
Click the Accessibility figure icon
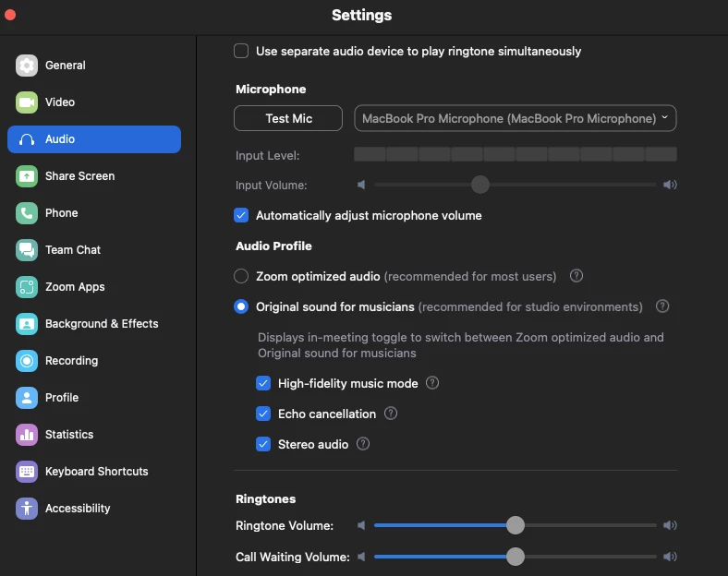tap(27, 509)
